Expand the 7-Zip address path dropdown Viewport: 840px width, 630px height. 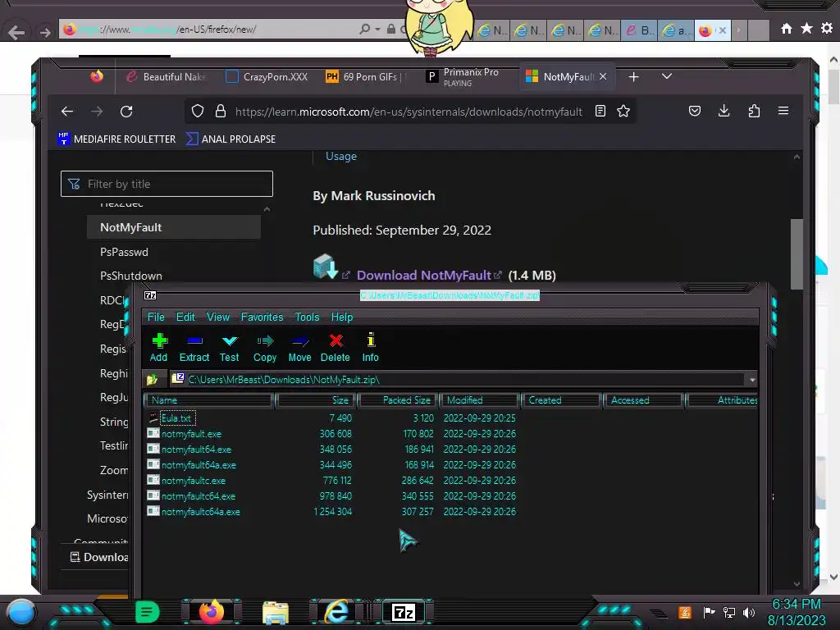pyautogui.click(x=752, y=380)
